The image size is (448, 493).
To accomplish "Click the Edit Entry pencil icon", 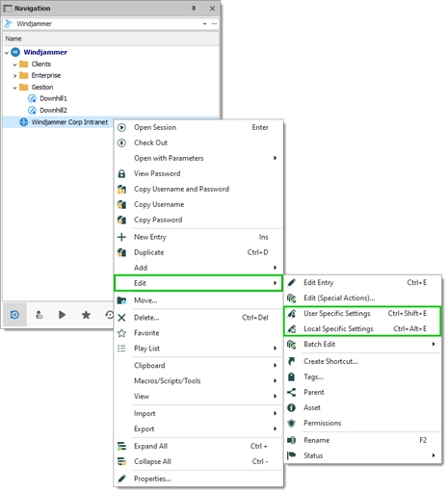I will 291,282.
